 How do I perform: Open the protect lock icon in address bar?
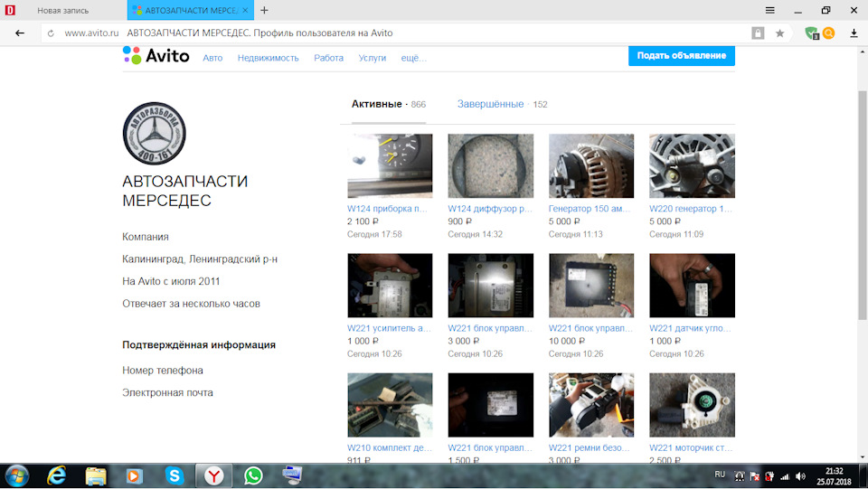point(758,33)
